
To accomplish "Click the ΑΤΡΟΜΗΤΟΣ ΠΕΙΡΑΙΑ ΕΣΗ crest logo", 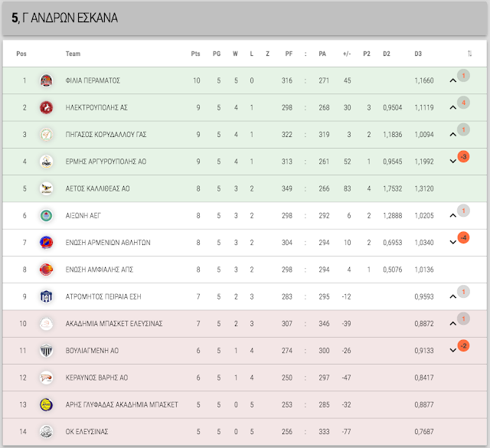I will tap(46, 296).
